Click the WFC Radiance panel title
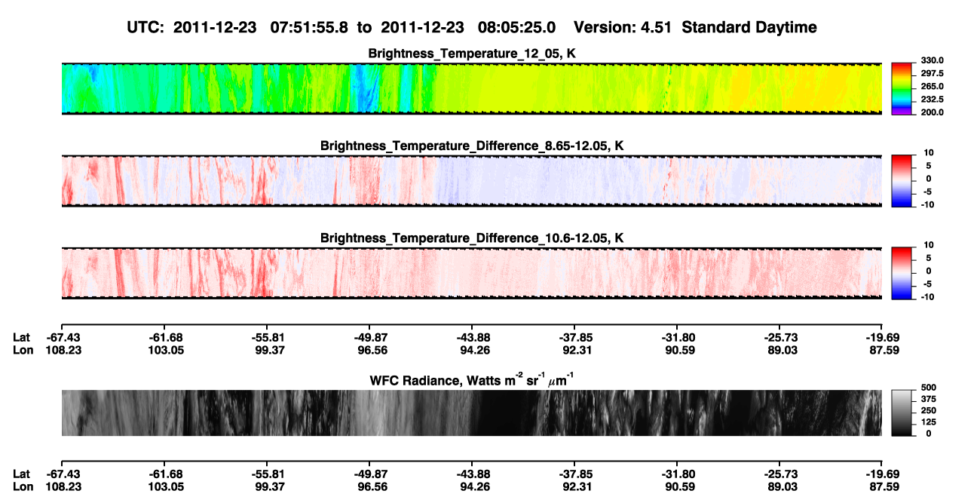 click(472, 379)
